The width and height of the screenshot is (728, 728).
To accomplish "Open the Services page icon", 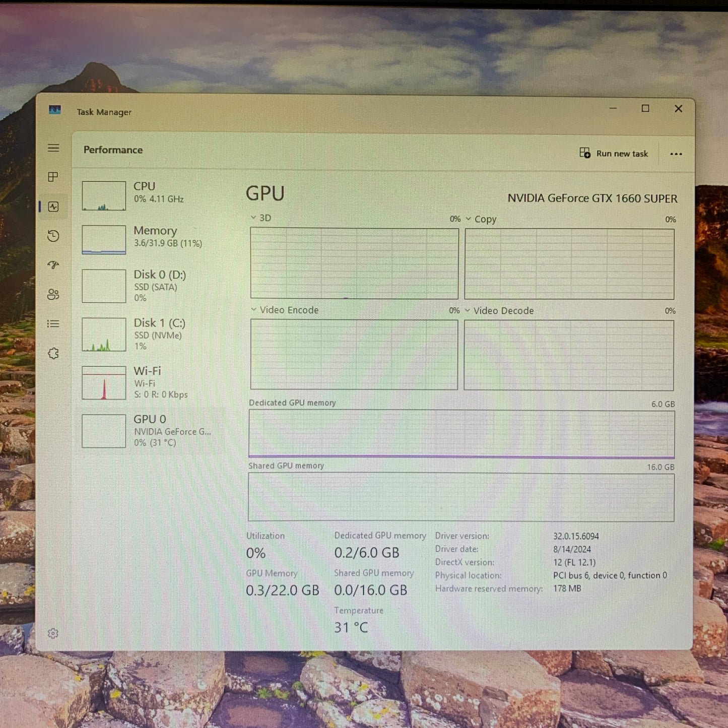I will pos(53,353).
